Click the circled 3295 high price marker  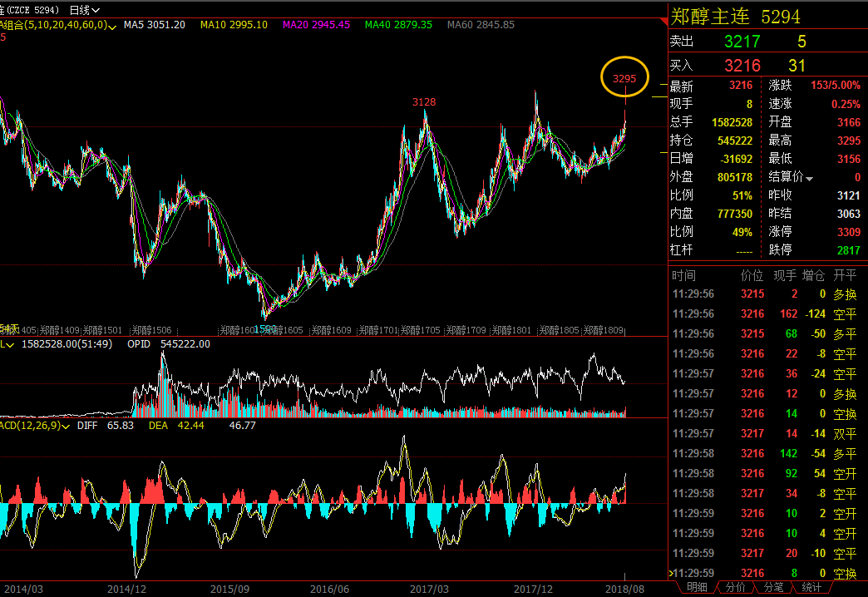[624, 79]
